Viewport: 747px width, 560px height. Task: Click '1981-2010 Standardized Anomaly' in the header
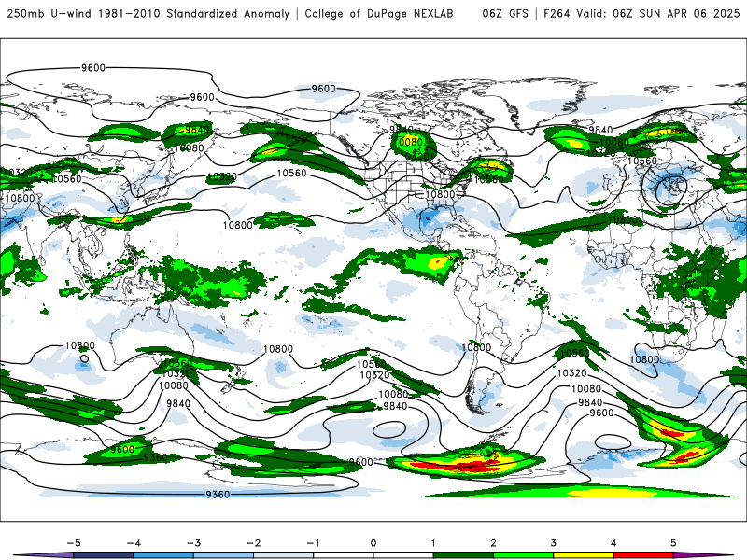click(194, 13)
